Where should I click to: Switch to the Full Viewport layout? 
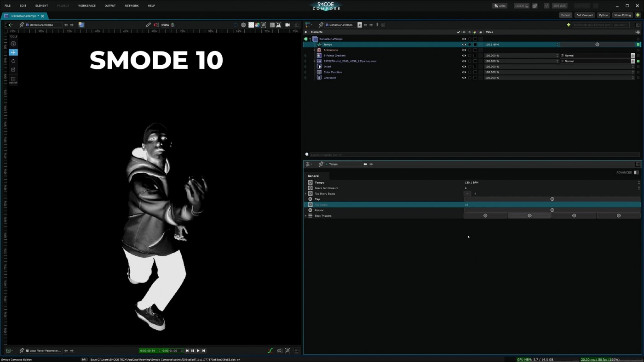coord(585,15)
